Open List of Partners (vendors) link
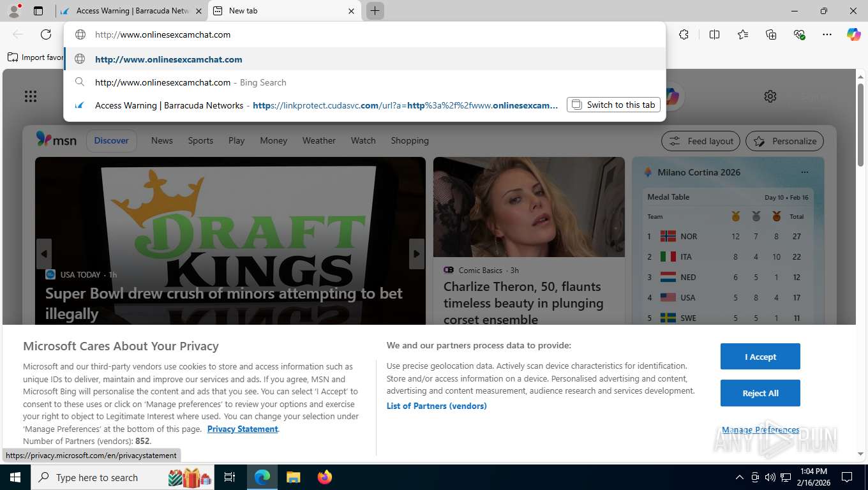The width and height of the screenshot is (868, 490). click(437, 406)
